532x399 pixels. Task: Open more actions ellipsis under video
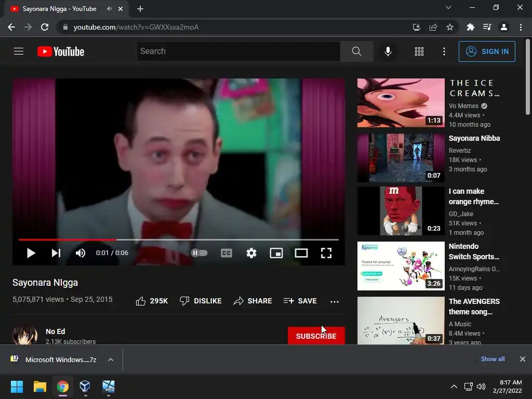(x=335, y=301)
